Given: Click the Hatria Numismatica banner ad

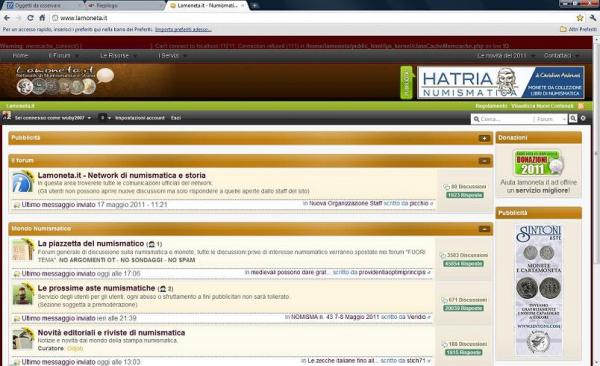Looking at the screenshot, I should [x=501, y=83].
